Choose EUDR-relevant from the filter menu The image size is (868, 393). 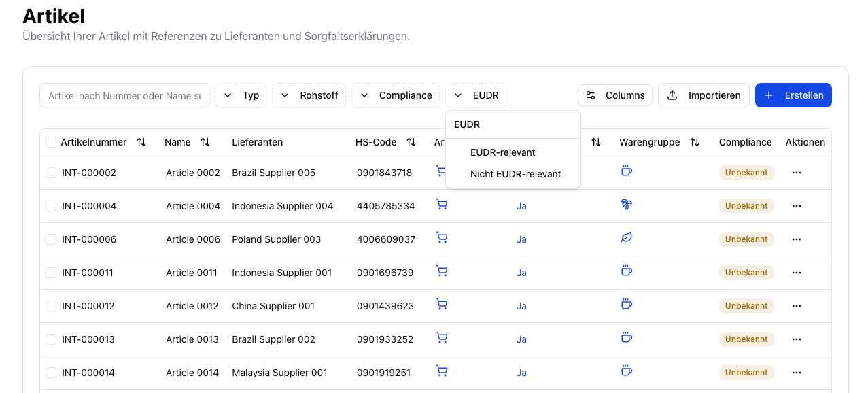(x=502, y=152)
